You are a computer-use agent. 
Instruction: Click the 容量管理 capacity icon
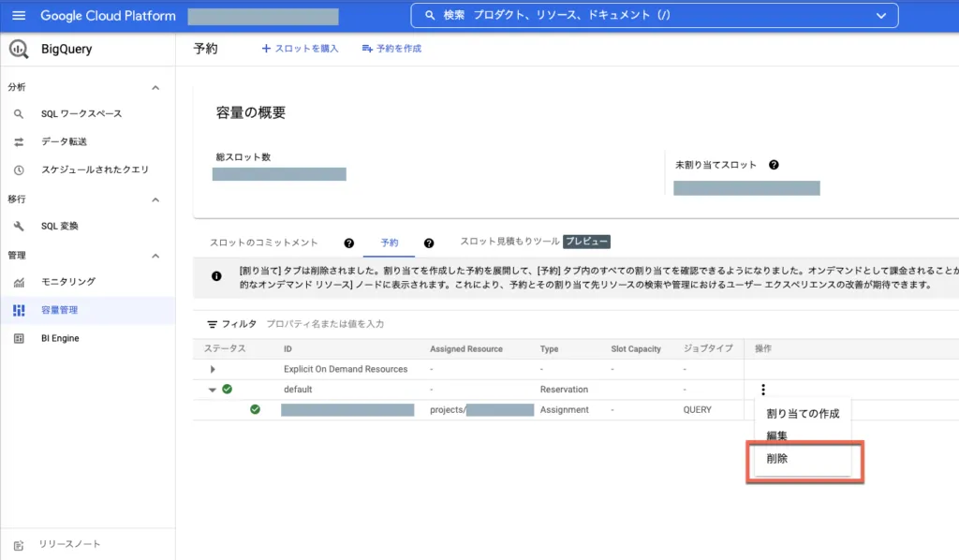coord(19,311)
